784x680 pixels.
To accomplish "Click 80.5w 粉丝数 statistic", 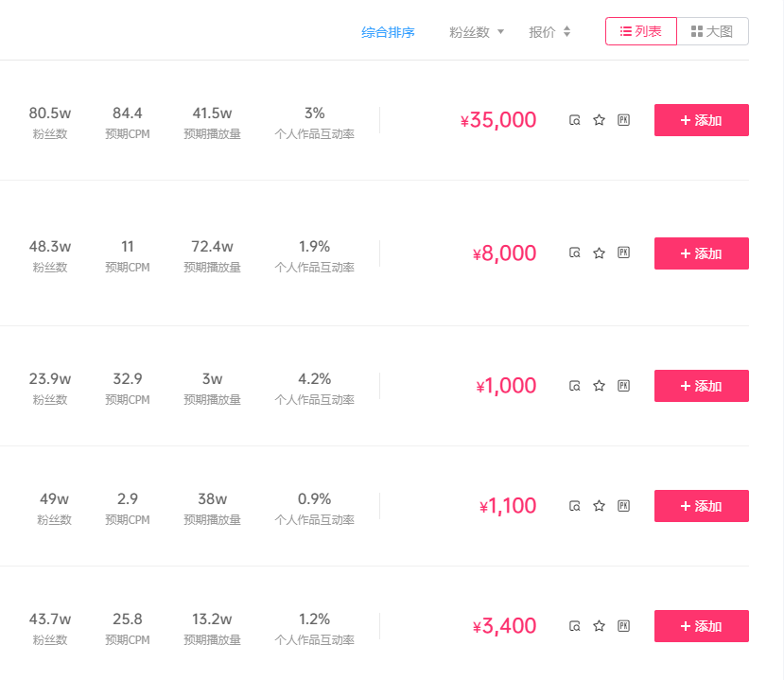I will pyautogui.click(x=50, y=113).
